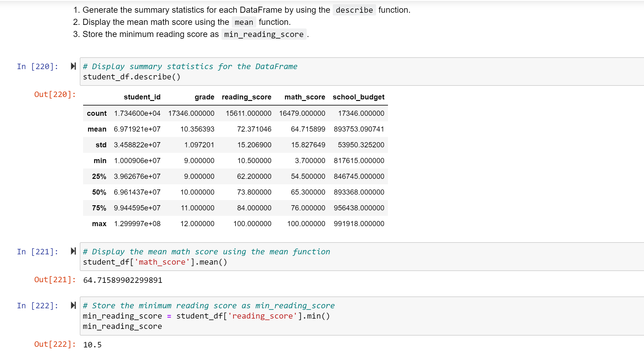644x358 pixels.
Task: Click the Out[221] prompt label
Action: [55, 280]
